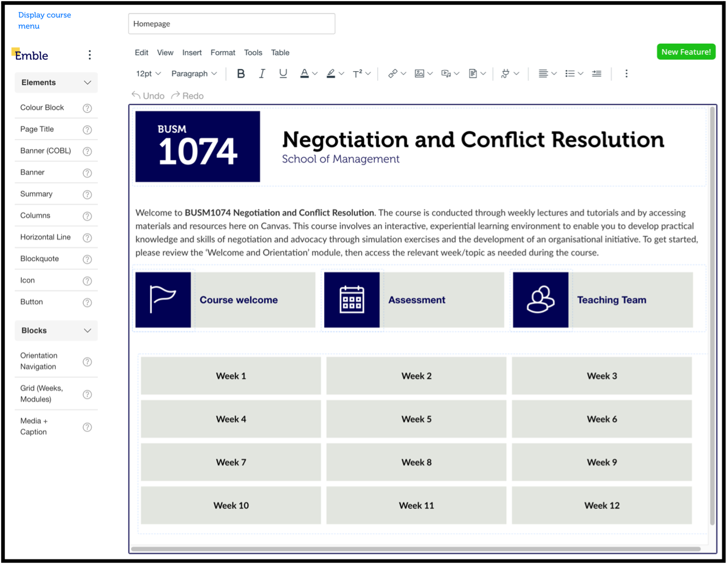Click the increase indent icon
The image size is (728, 564).
[x=596, y=73]
